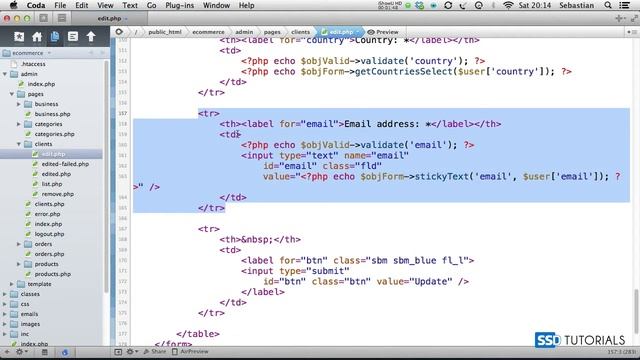Toggle the list tab view icon beside window controls

pos(62,18)
